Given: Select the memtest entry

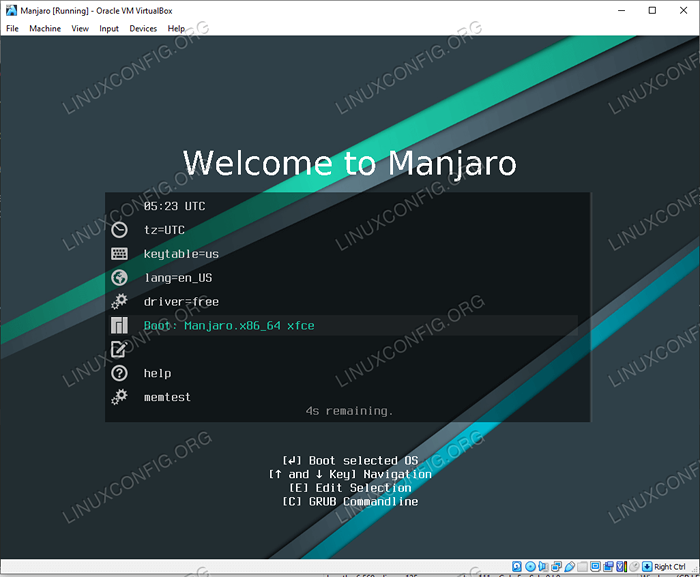Looking at the screenshot, I should 167,397.
